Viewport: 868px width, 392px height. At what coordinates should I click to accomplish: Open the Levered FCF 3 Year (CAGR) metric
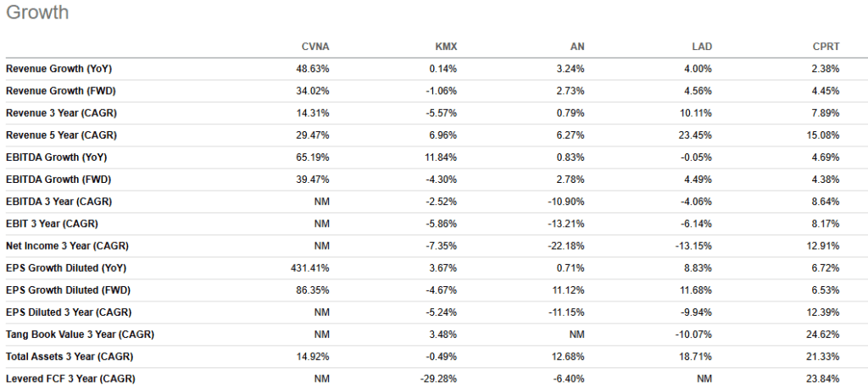click(x=70, y=378)
